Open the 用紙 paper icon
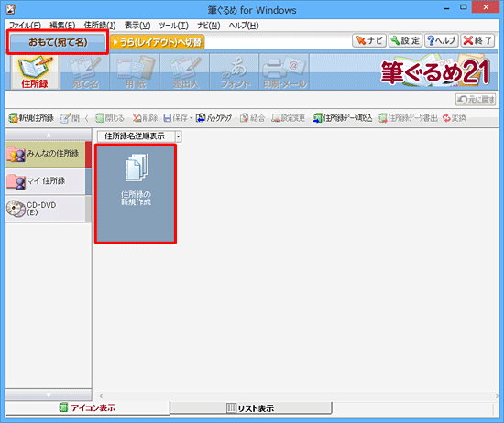 (135, 72)
